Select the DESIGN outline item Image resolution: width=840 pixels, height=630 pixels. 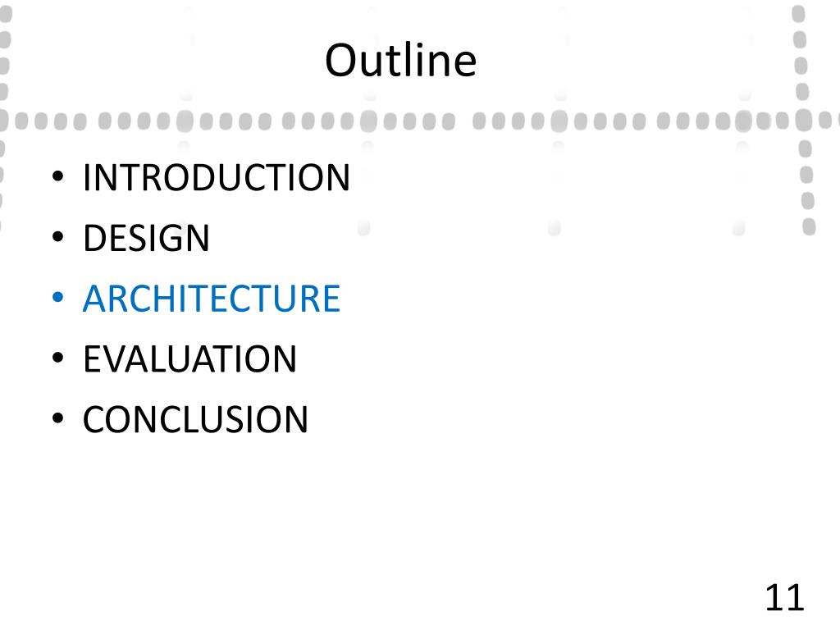point(146,238)
